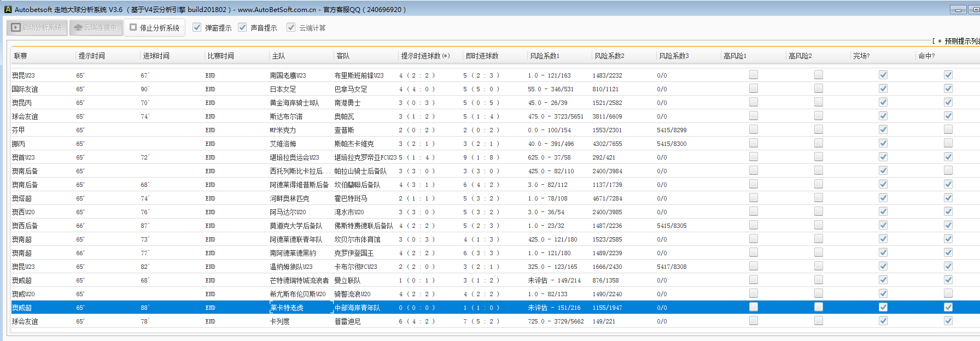980x341 pixels.
Task: Click the 启动分析系统 start button
Action: pyautogui.click(x=37, y=27)
